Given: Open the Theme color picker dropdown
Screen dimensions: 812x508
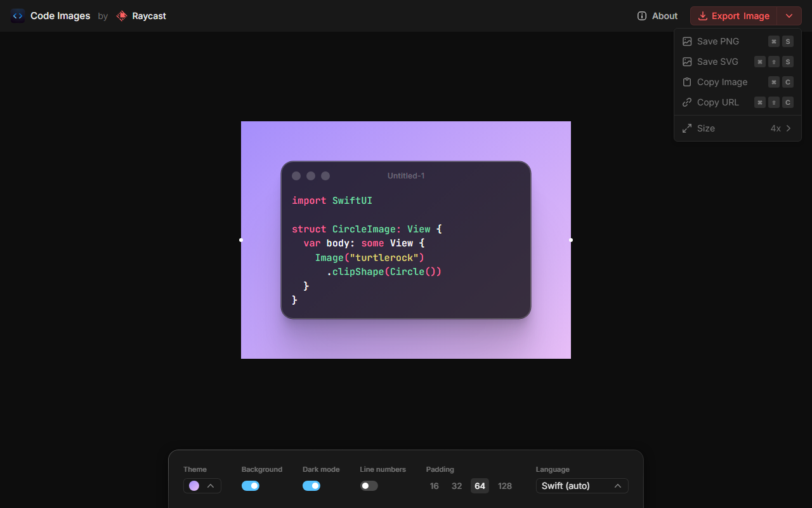Looking at the screenshot, I should (x=202, y=486).
